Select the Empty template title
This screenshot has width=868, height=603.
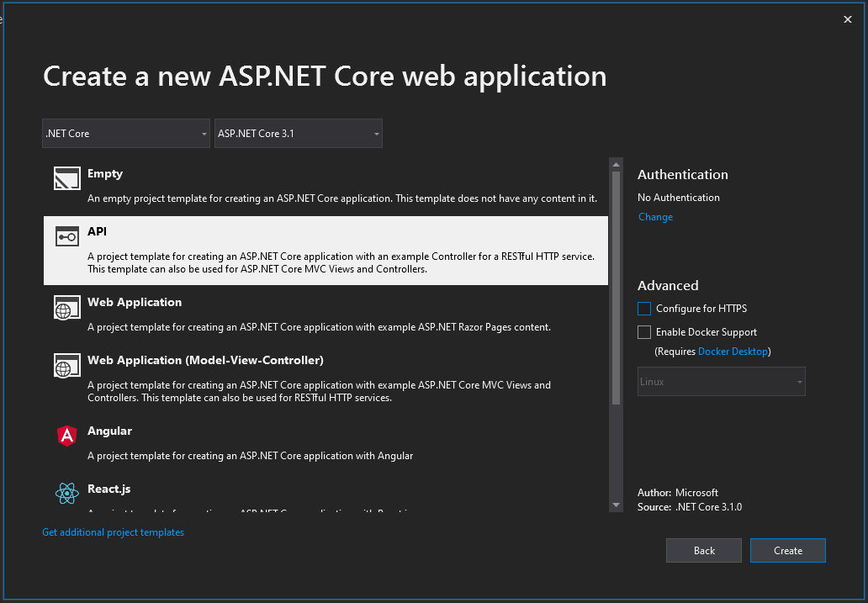tap(105, 174)
